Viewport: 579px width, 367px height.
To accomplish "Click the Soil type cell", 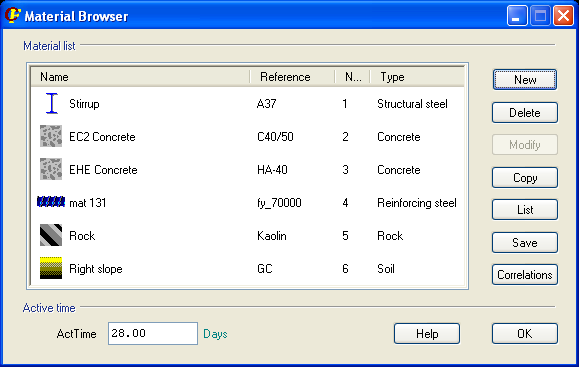I will coord(386,268).
